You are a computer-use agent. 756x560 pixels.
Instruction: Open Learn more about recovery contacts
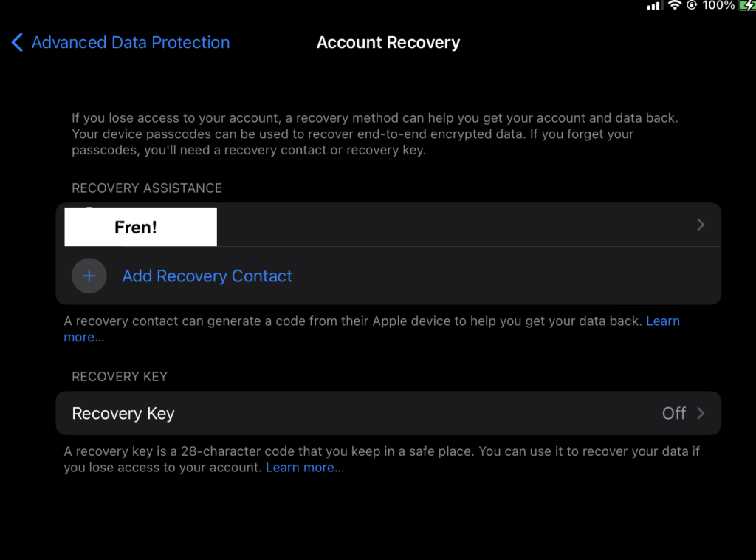tap(663, 321)
